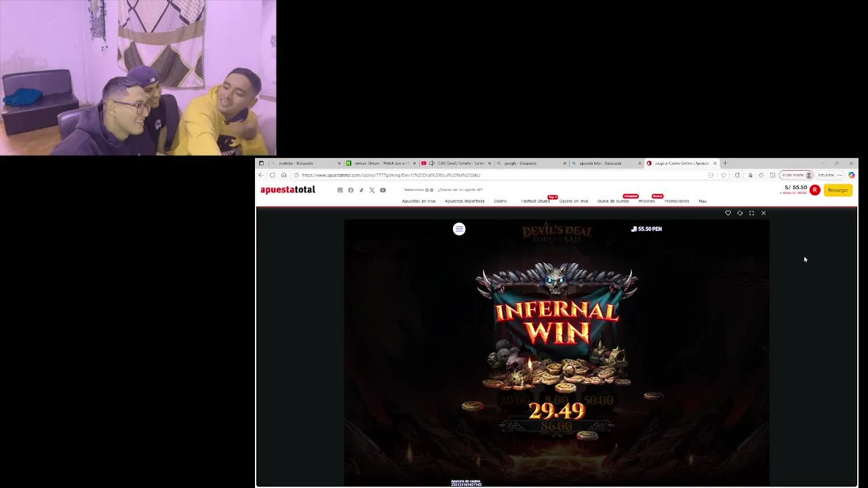Close the 'apuesta total - Búsqueda' tab
868x488 pixels.
click(x=639, y=163)
